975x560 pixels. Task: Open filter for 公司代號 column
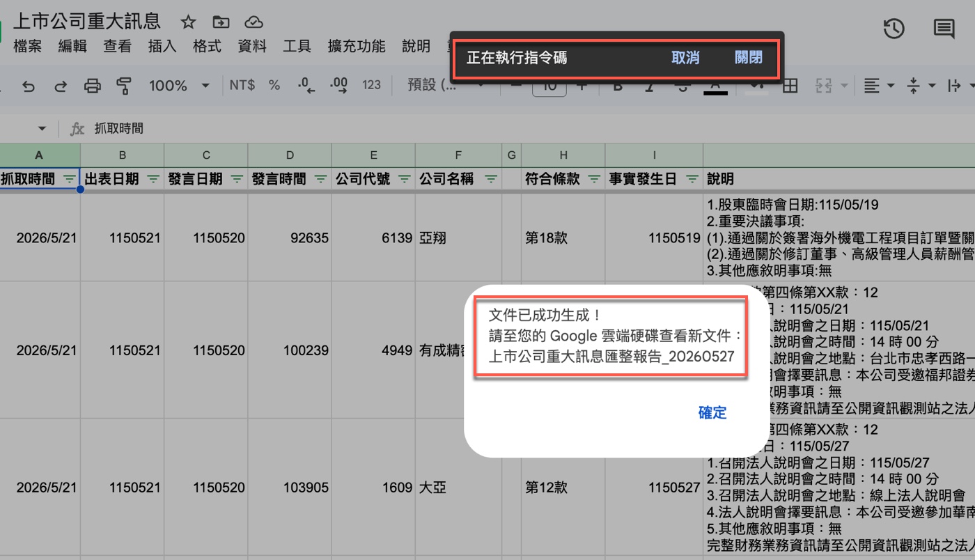tap(404, 180)
